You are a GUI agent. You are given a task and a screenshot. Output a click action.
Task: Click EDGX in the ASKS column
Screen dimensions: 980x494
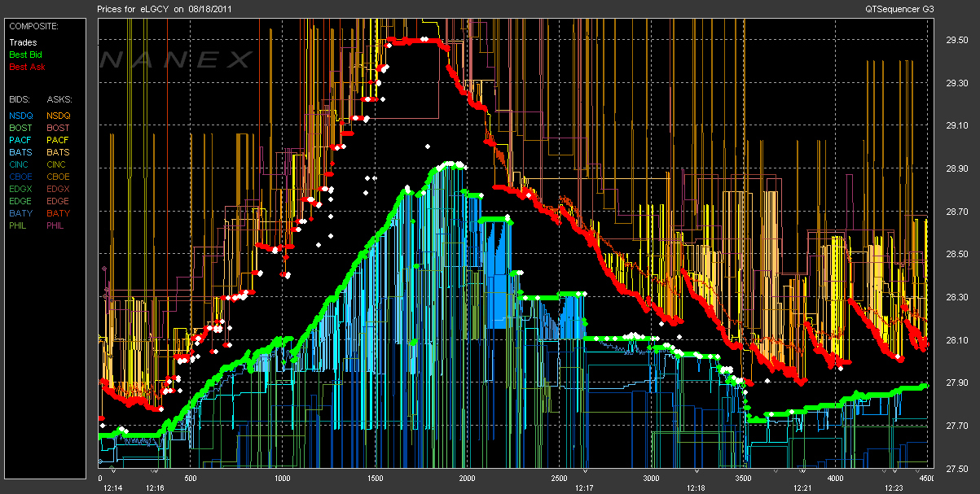(x=59, y=189)
